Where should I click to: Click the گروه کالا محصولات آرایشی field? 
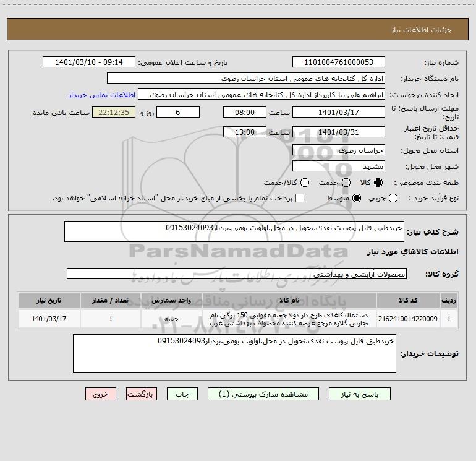point(237,274)
